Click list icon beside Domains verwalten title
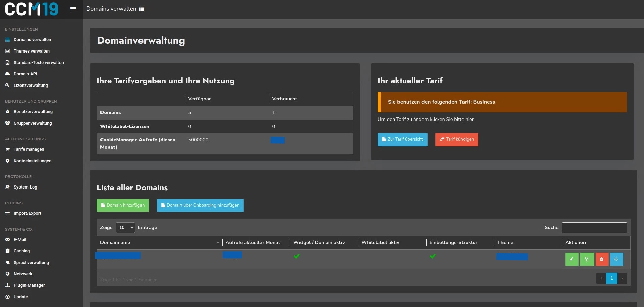 [x=142, y=9]
